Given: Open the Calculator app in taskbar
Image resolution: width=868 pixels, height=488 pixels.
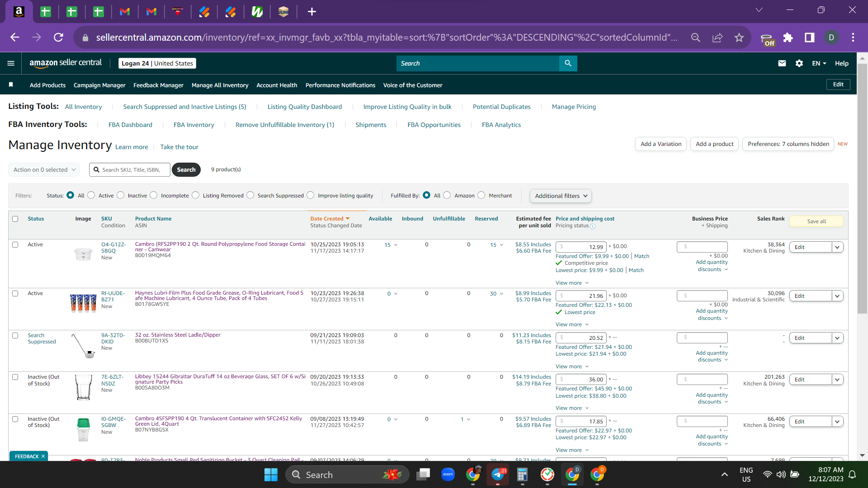Looking at the screenshot, I should coord(523,474).
